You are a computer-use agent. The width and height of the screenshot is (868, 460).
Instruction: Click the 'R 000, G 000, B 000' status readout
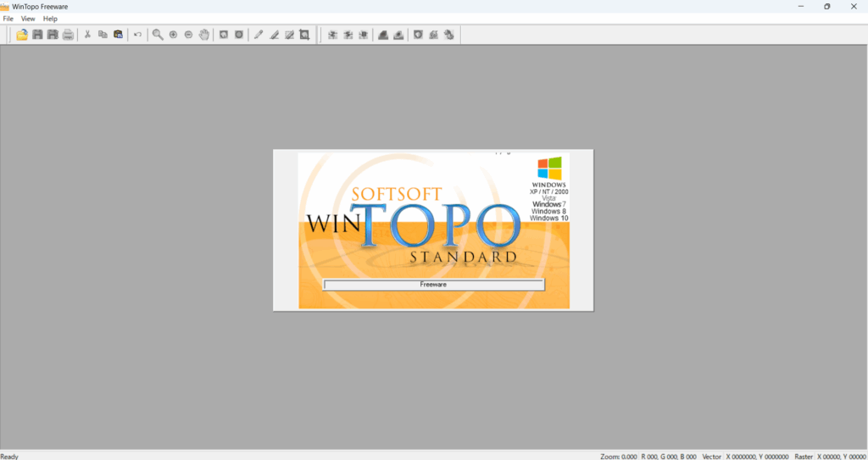[x=669, y=456]
